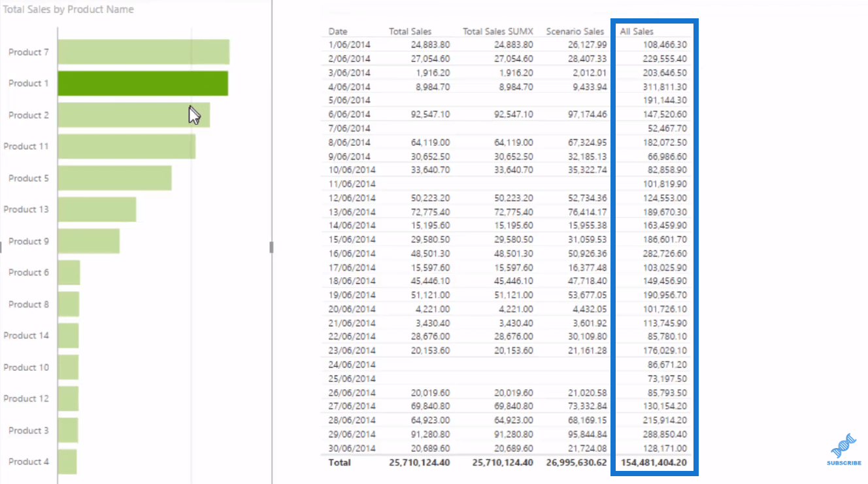Click the Product 10 bar
The width and height of the screenshot is (868, 484).
click(69, 367)
